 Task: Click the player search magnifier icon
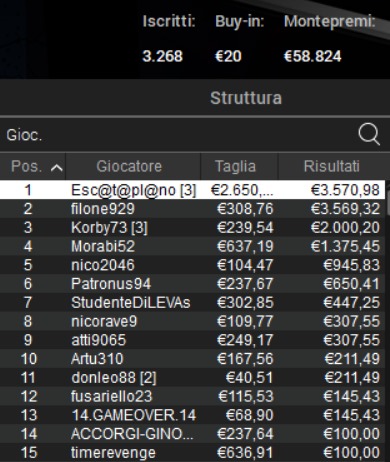pyautogui.click(x=369, y=134)
